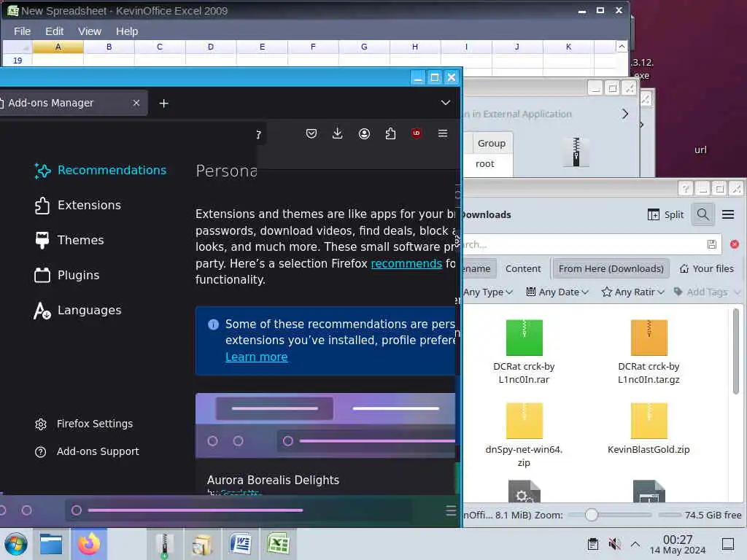Screen dimensions: 747x560
Task: Open the Firefox hamburger menu
Action: 443,134
